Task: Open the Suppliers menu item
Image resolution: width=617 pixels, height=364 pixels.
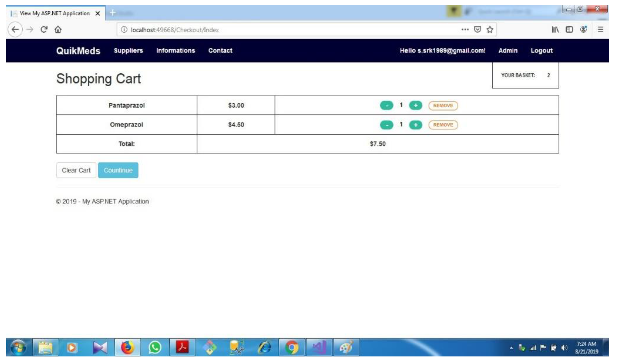Action: tap(129, 51)
